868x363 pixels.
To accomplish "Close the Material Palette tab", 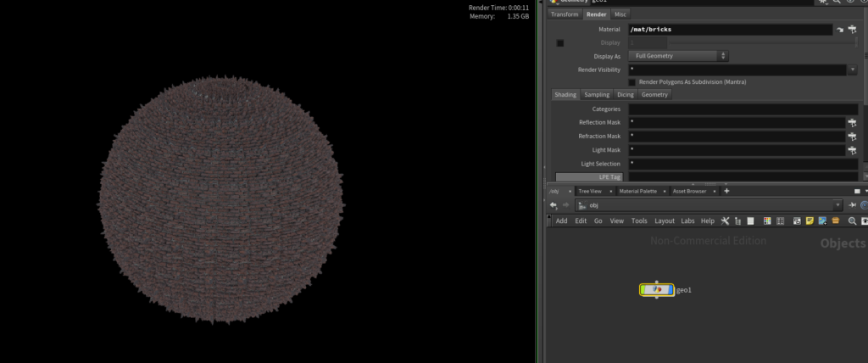I will pos(666,191).
